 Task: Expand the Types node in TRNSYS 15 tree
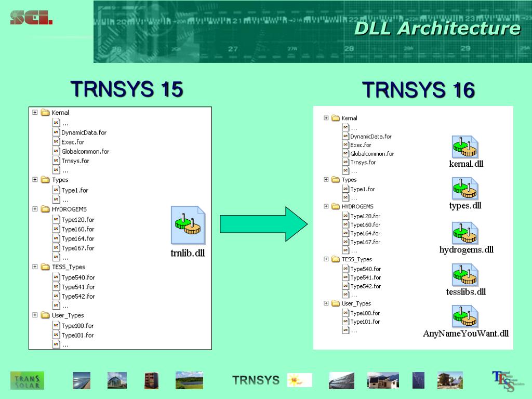[x=35, y=179]
